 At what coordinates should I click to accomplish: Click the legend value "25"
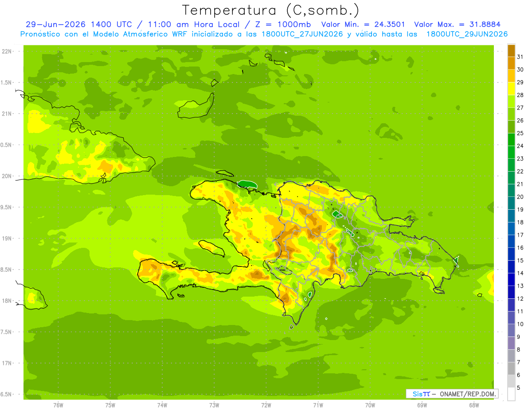520,133
